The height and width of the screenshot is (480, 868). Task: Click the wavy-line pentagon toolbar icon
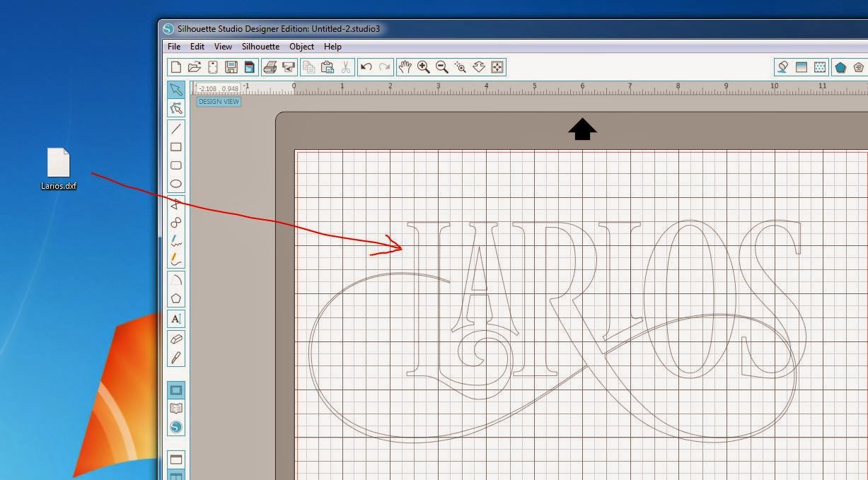tap(858, 67)
